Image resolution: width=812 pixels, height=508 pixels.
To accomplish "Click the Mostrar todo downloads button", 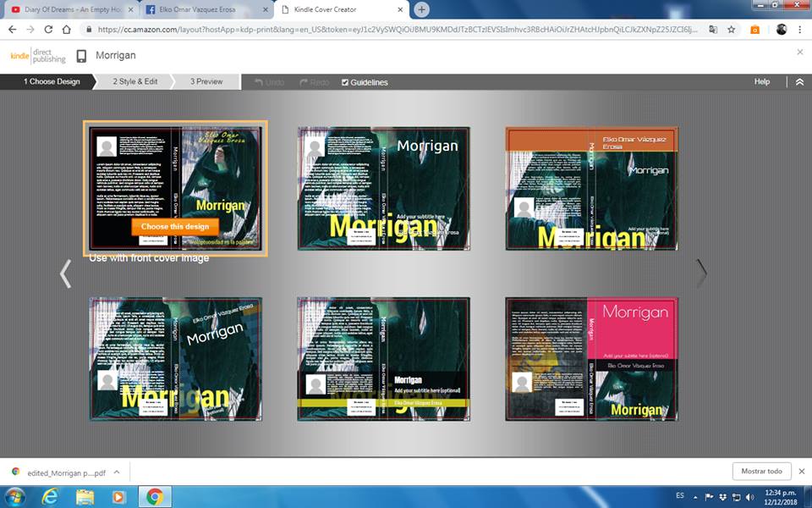I will (x=761, y=472).
